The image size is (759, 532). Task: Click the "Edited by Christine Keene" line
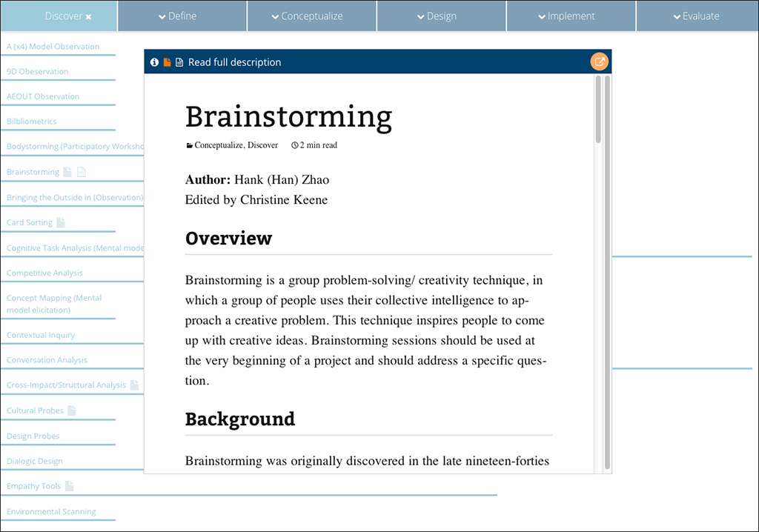(256, 200)
